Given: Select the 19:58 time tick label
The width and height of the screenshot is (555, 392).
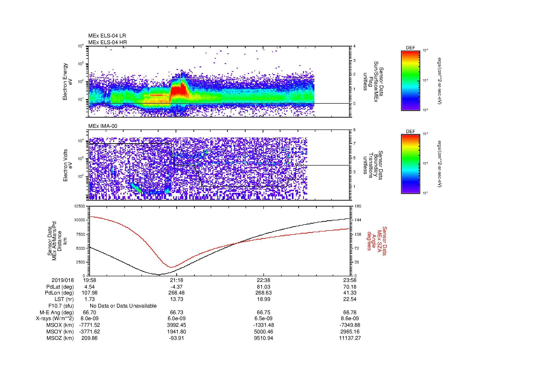Looking at the screenshot, I should (x=89, y=280).
